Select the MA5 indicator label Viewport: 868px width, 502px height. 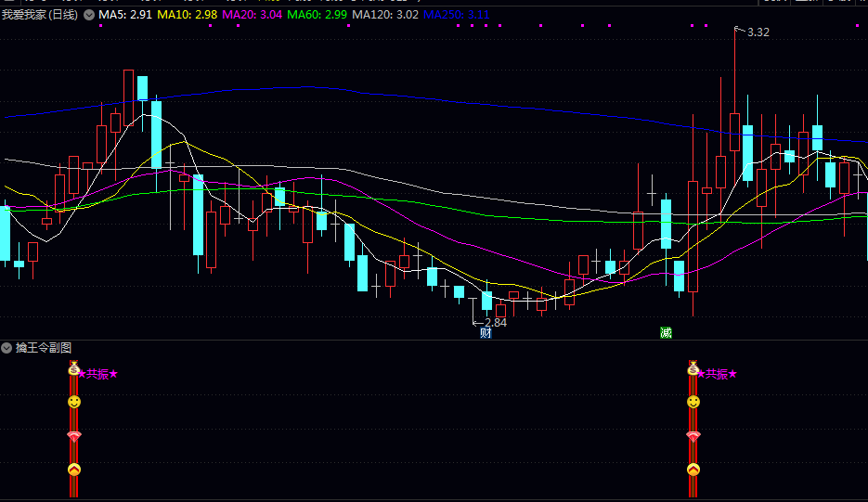(125, 16)
